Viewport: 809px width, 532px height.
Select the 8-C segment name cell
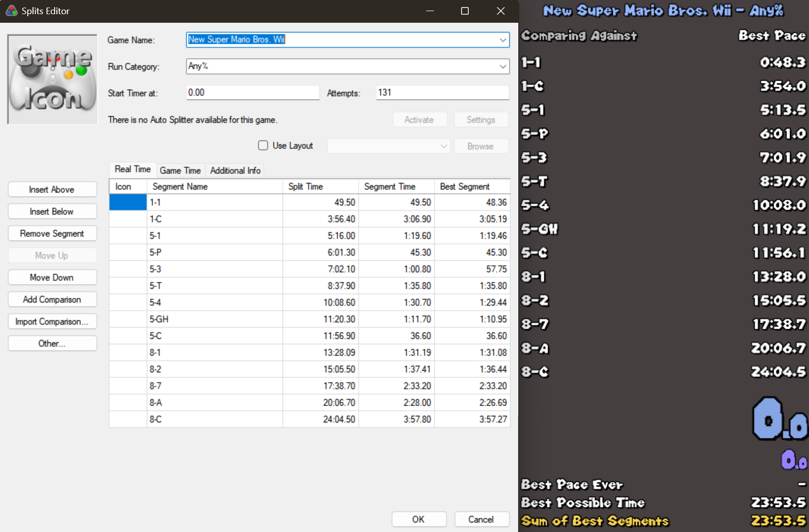[x=214, y=419]
